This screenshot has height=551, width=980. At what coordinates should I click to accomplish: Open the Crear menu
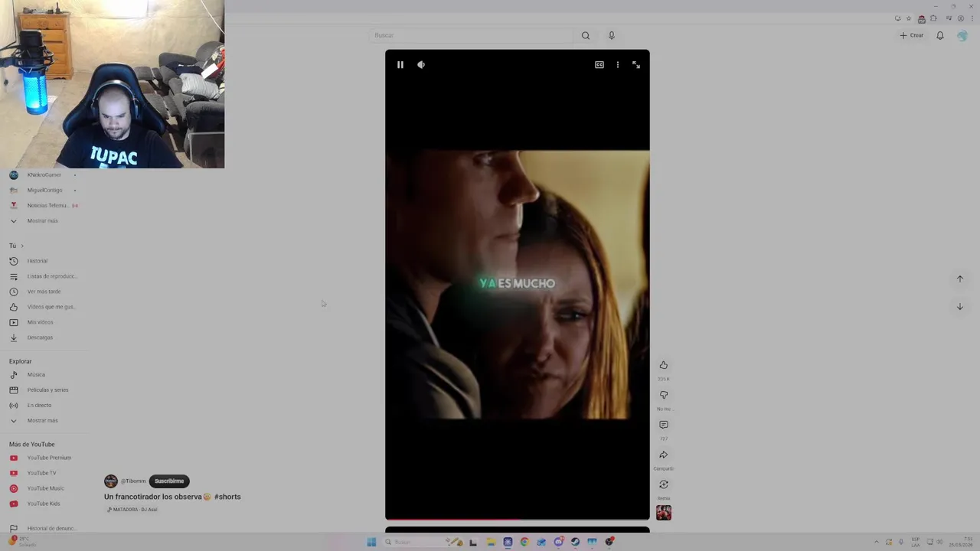pos(912,35)
